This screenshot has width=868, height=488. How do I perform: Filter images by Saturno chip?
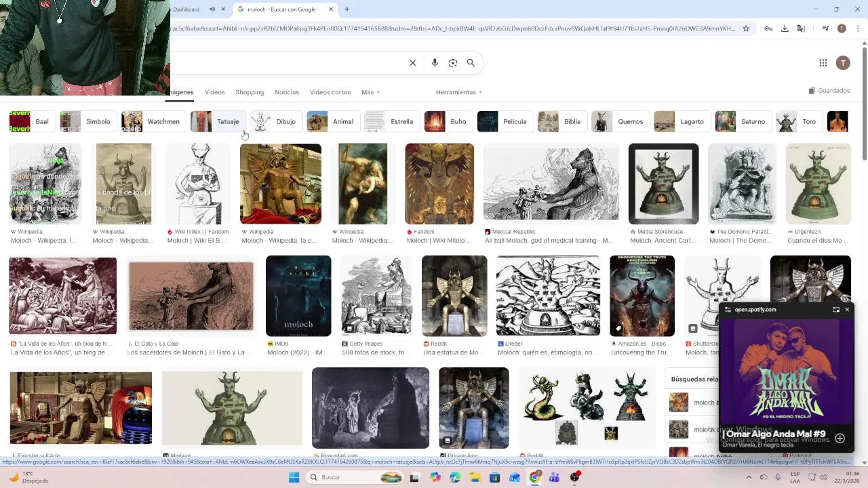click(743, 121)
